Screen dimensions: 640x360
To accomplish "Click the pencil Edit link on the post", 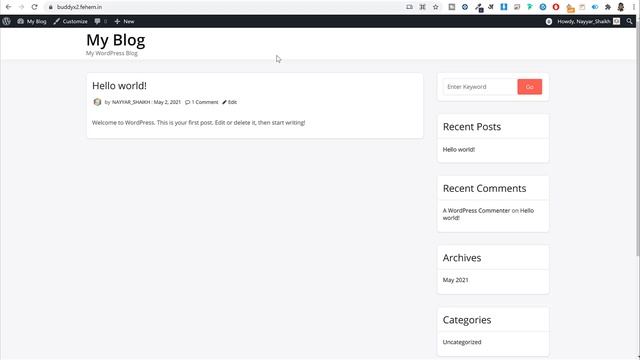I will [x=229, y=102].
